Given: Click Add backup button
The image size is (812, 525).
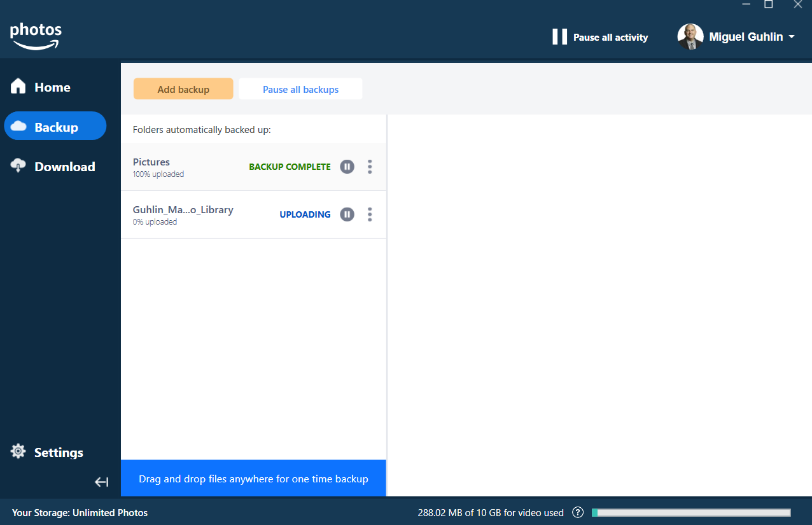Looking at the screenshot, I should click(x=183, y=89).
